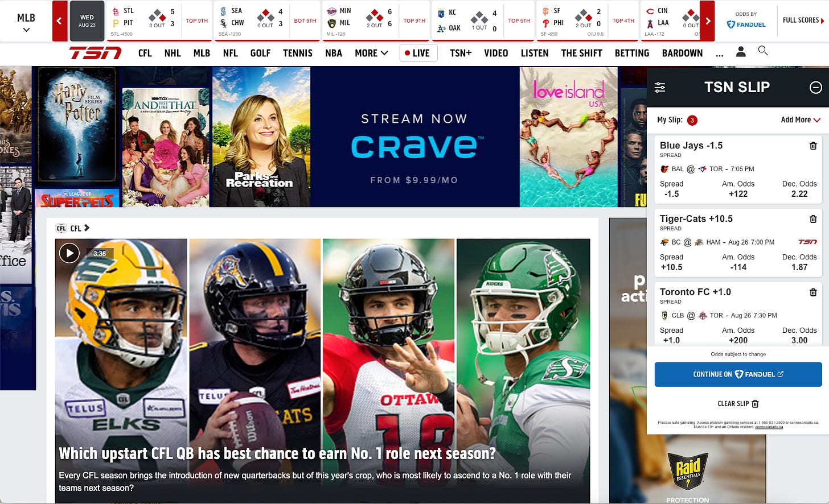Open FULL SCORES link
This screenshot has width=829, height=504.
click(x=803, y=20)
